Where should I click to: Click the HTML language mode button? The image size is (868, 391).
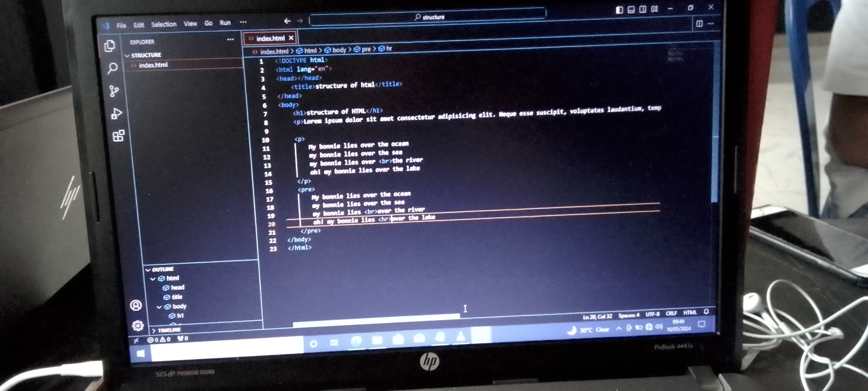pyautogui.click(x=690, y=313)
